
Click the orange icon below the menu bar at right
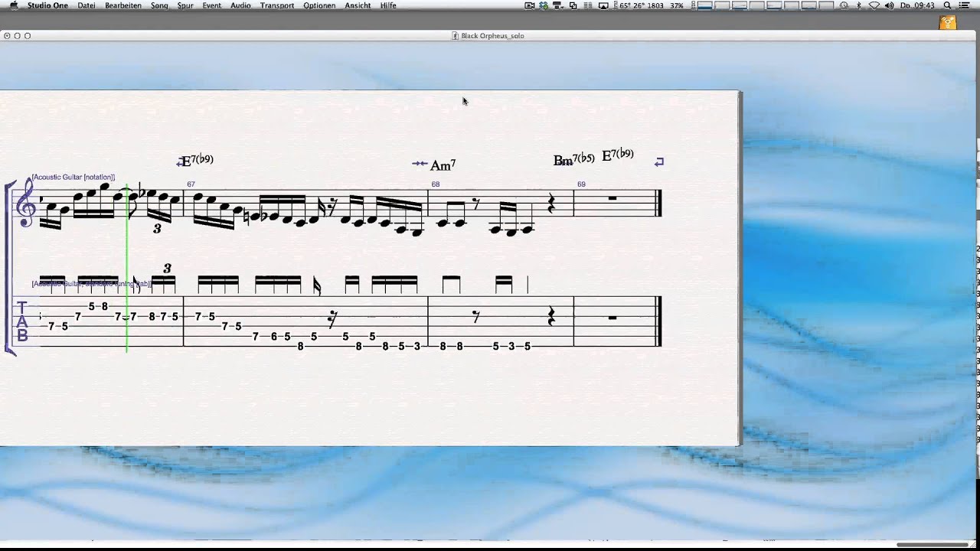point(947,22)
